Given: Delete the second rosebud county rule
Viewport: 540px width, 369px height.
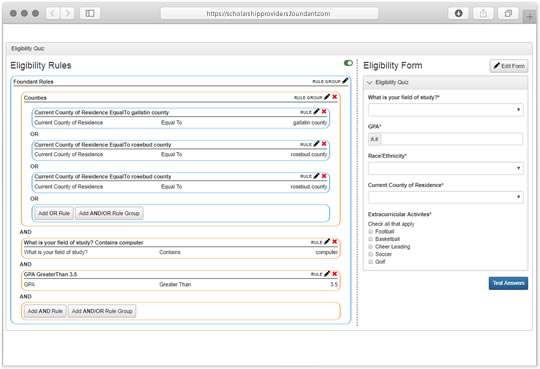Looking at the screenshot, I should [324, 176].
